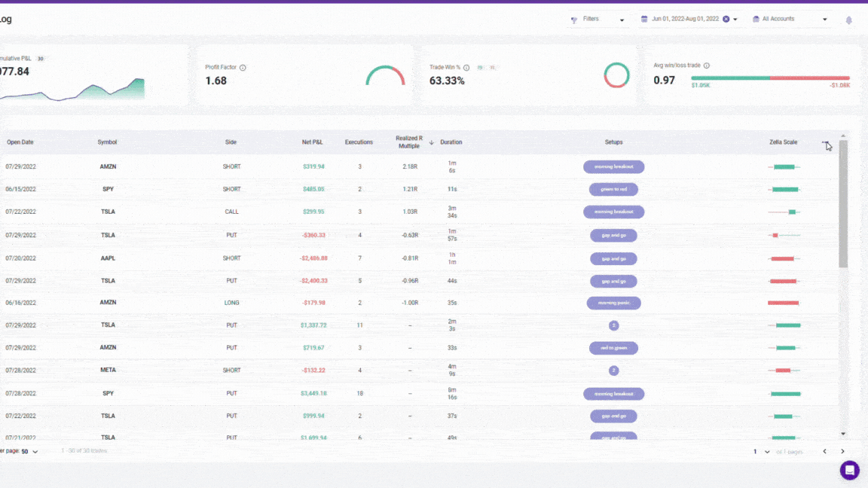This screenshot has height=488, width=868.
Task: Click the Trade Win % info icon
Action: click(x=466, y=68)
